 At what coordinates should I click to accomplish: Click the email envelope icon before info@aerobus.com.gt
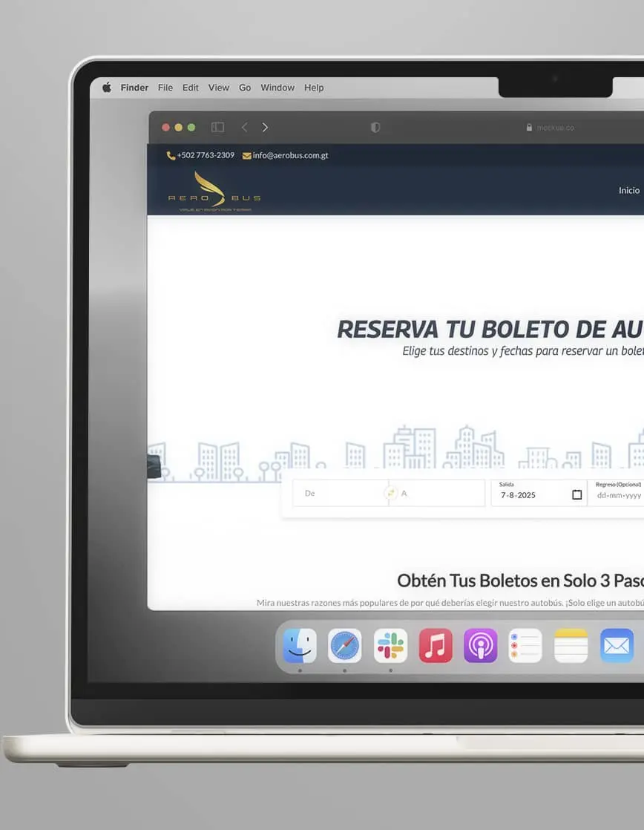[245, 155]
